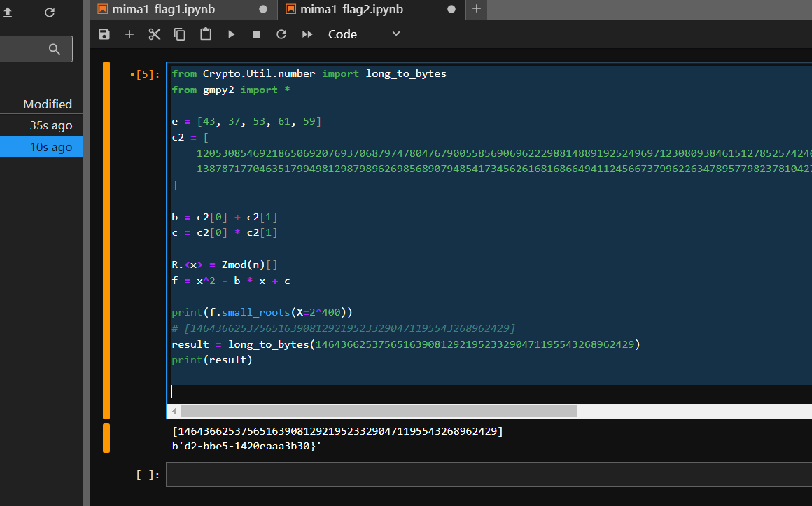Click the result = long_to_bytes(...) line
812x506 pixels.
click(406, 344)
